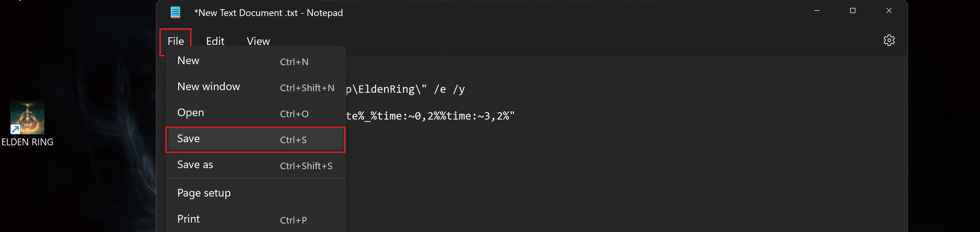
Task: Open Notepad settings gear
Action: pyautogui.click(x=889, y=40)
